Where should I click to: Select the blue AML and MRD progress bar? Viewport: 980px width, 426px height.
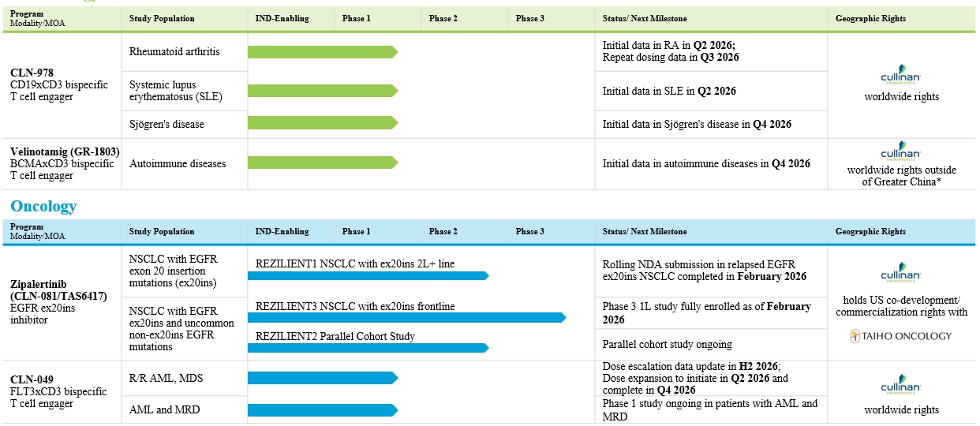tap(322, 409)
